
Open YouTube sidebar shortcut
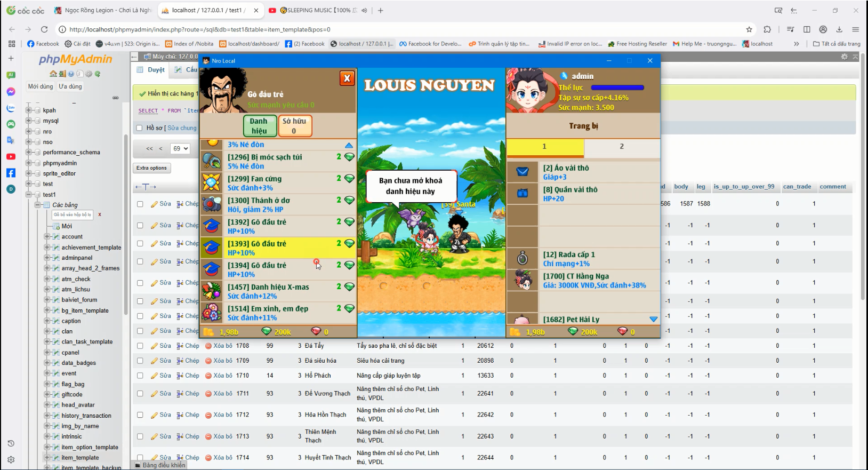[11, 156]
